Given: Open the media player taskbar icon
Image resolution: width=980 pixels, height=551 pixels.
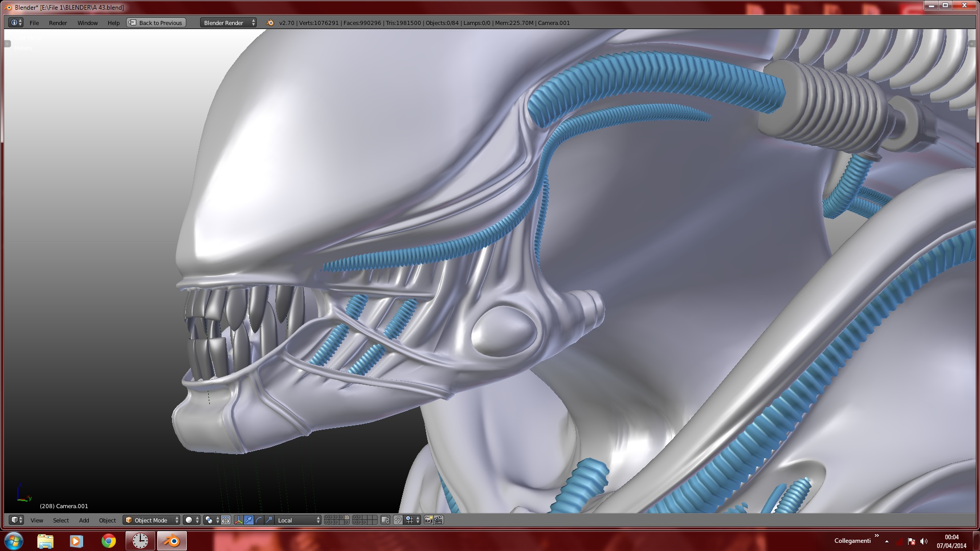Looking at the screenshot, I should pyautogui.click(x=77, y=541).
